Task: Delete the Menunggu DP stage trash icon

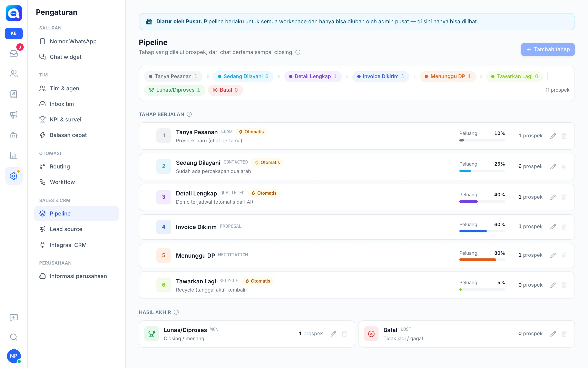Action: point(564,255)
